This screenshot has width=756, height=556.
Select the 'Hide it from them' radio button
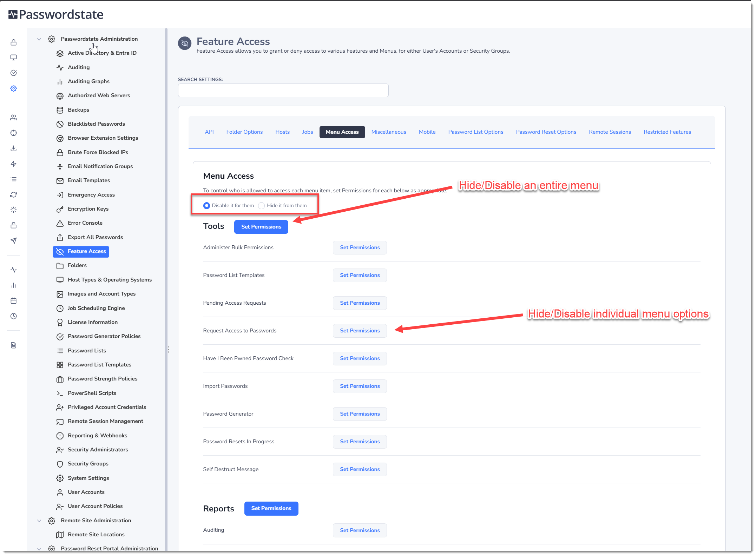[x=261, y=206]
